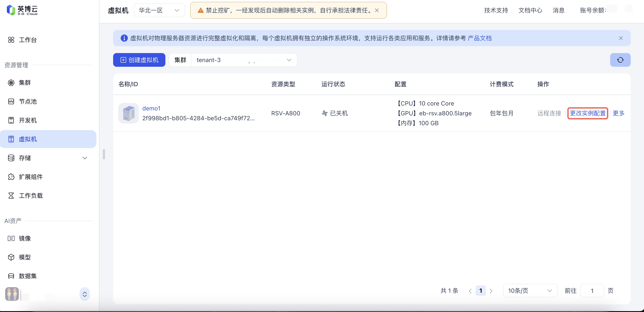Open the 节点池 sidebar entry
The image size is (644, 312).
(x=27, y=101)
